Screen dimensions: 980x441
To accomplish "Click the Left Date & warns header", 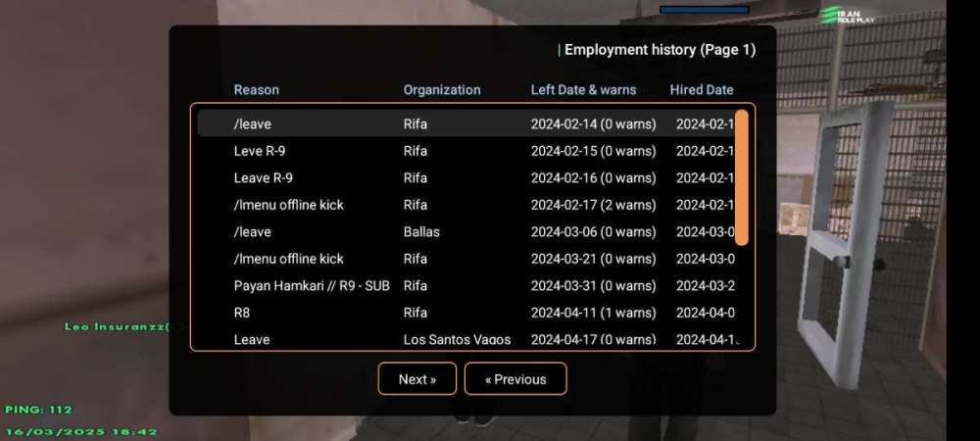I will click(x=583, y=90).
